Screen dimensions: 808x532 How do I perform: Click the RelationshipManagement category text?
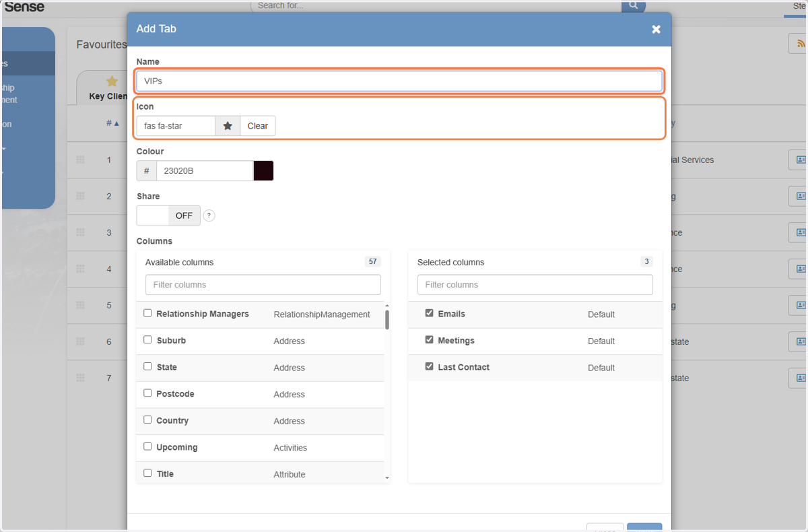click(322, 314)
